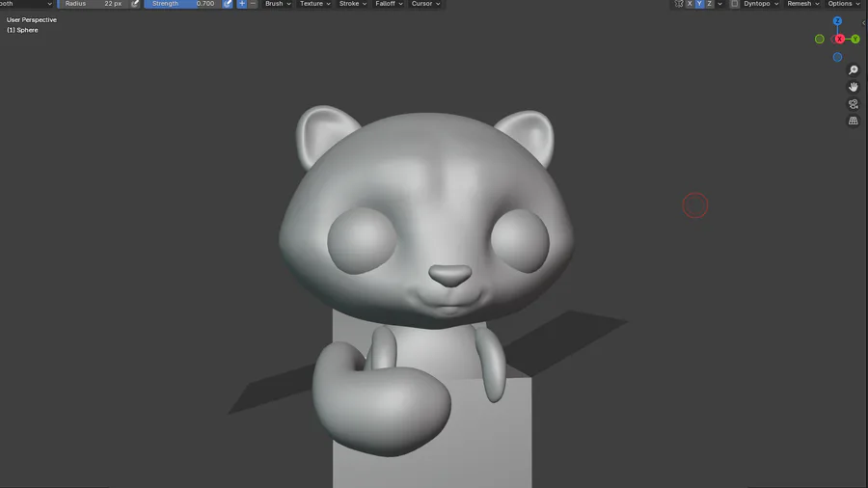The width and height of the screenshot is (868, 488).
Task: Click the nose of the sculpted model
Action: (x=450, y=275)
